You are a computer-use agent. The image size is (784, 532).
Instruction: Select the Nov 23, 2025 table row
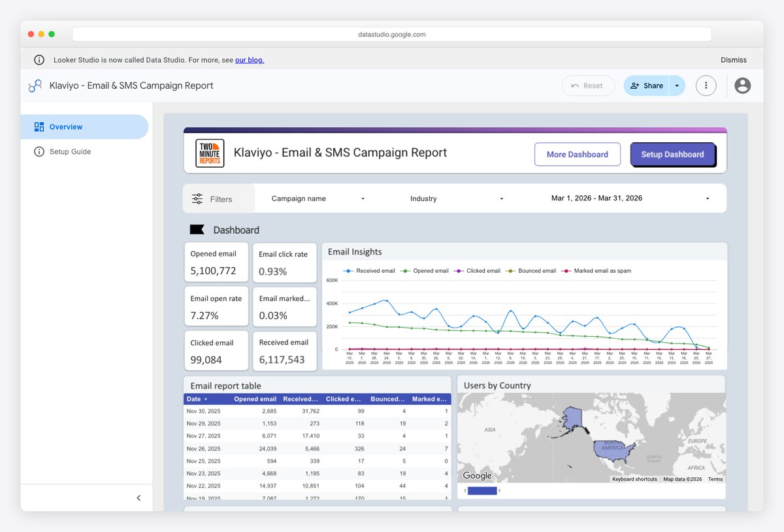tap(318, 473)
